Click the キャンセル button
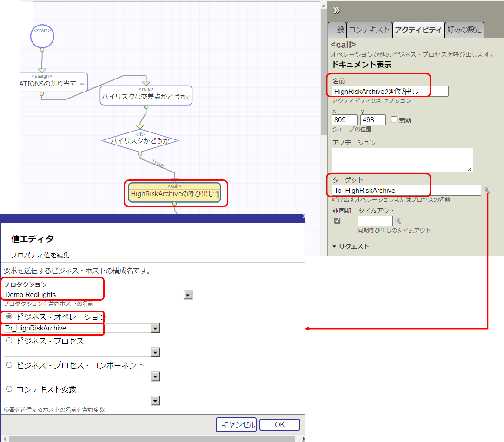504x442 pixels. point(236,424)
